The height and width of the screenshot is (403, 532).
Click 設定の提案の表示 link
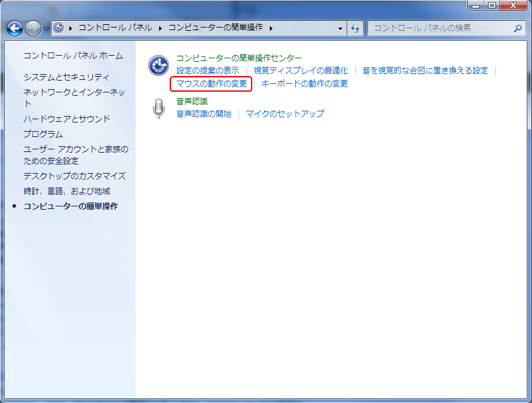click(x=208, y=71)
